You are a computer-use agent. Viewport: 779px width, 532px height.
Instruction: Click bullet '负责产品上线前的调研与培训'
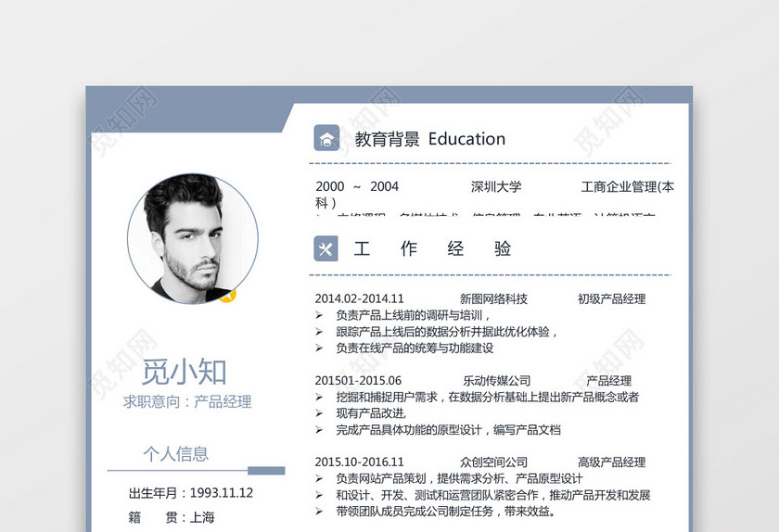pyautogui.click(x=413, y=315)
